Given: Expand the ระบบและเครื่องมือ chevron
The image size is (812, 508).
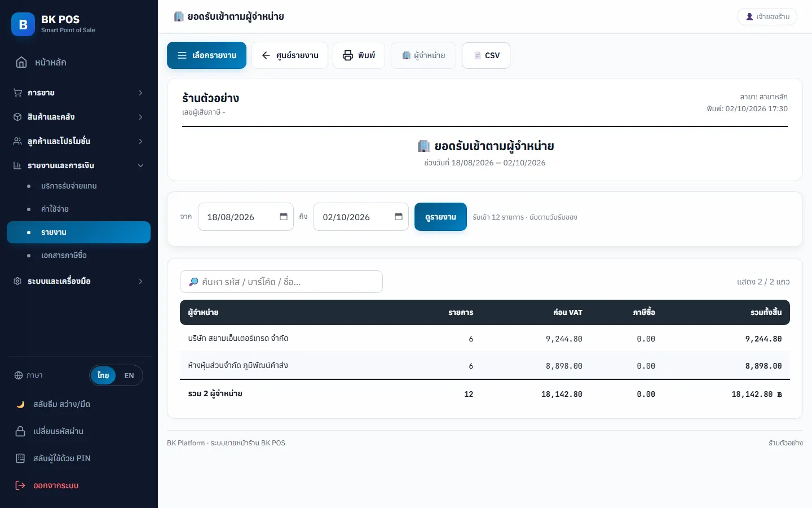Looking at the screenshot, I should 140,281.
